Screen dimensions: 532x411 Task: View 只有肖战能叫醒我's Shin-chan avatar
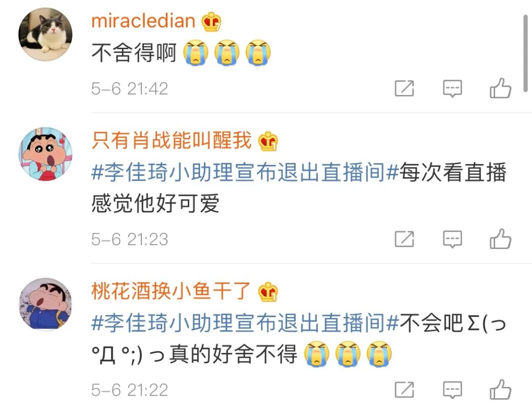click(45, 154)
